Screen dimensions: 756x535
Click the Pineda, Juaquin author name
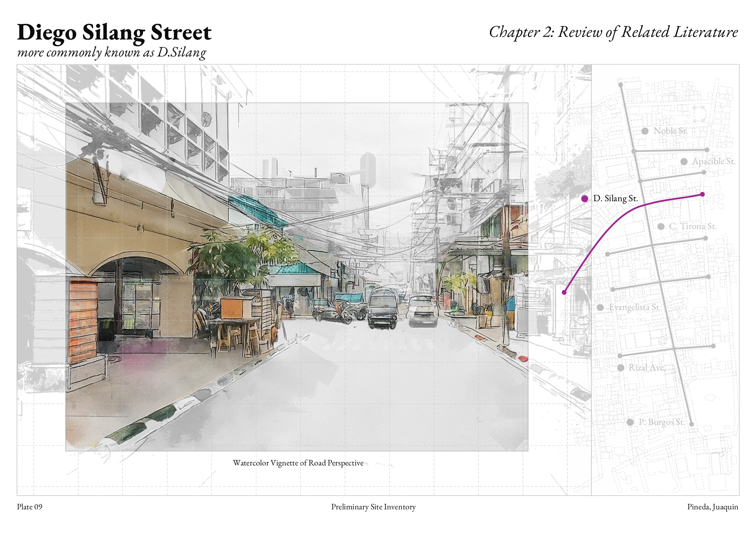712,507
